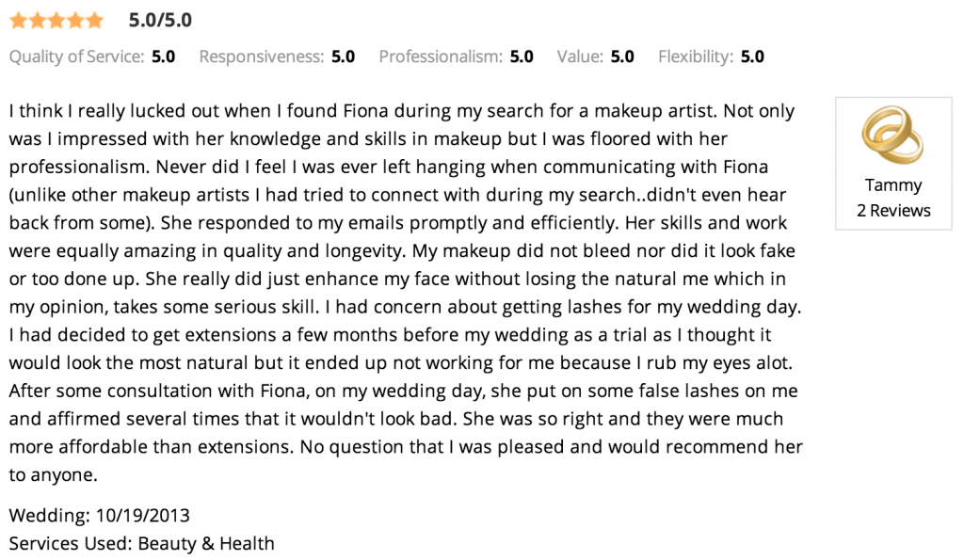Click the fourth orange rating star

pos(75,21)
